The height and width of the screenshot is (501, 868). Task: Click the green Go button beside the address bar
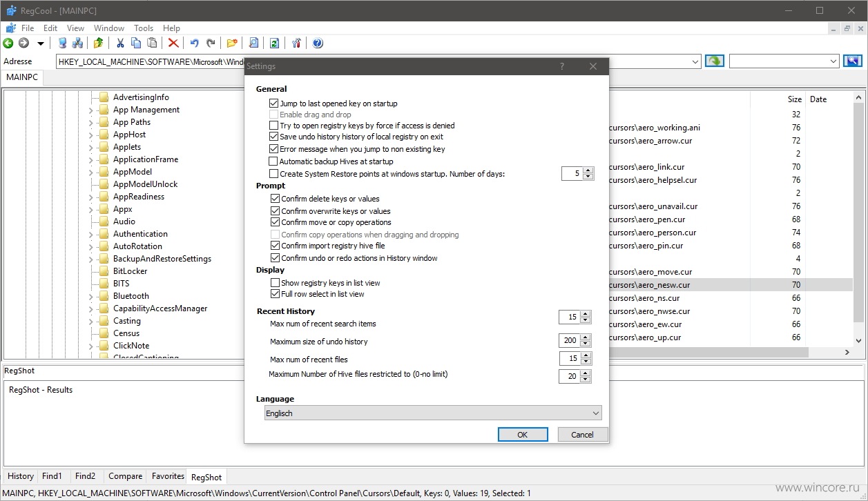click(x=715, y=61)
